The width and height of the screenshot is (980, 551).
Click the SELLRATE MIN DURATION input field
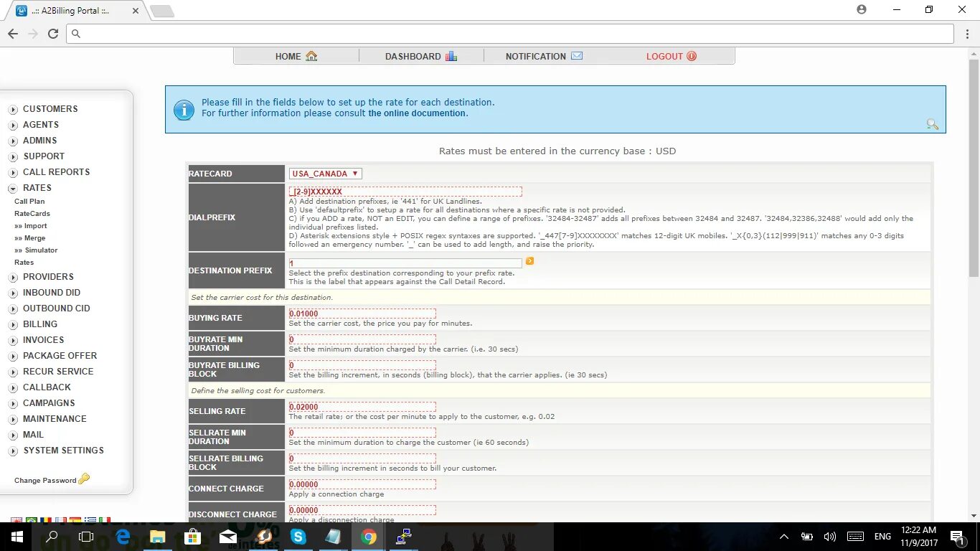362,433
